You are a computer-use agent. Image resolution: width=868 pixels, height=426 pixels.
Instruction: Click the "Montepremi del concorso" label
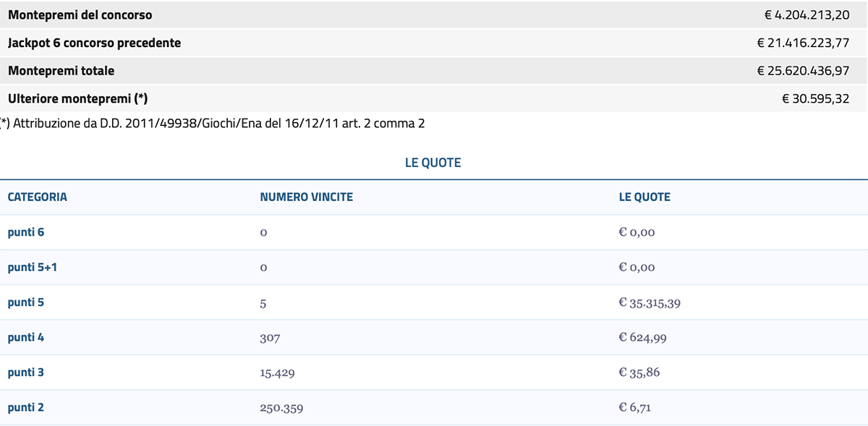click(80, 14)
